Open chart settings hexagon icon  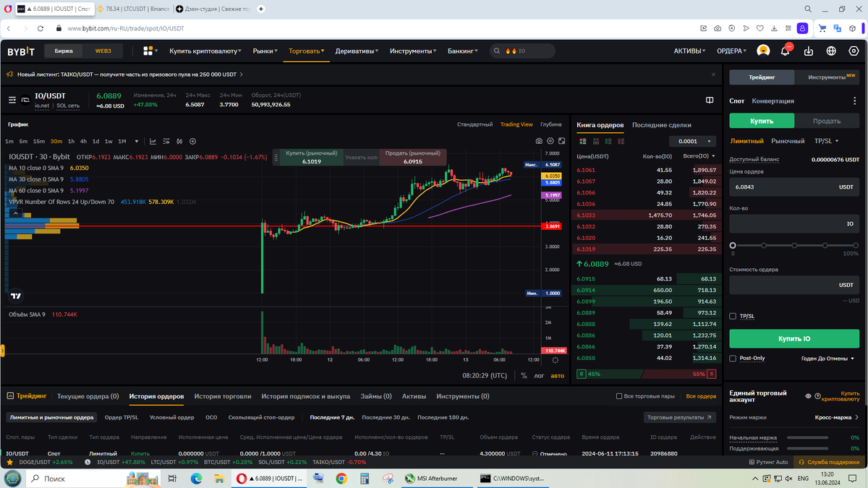551,142
